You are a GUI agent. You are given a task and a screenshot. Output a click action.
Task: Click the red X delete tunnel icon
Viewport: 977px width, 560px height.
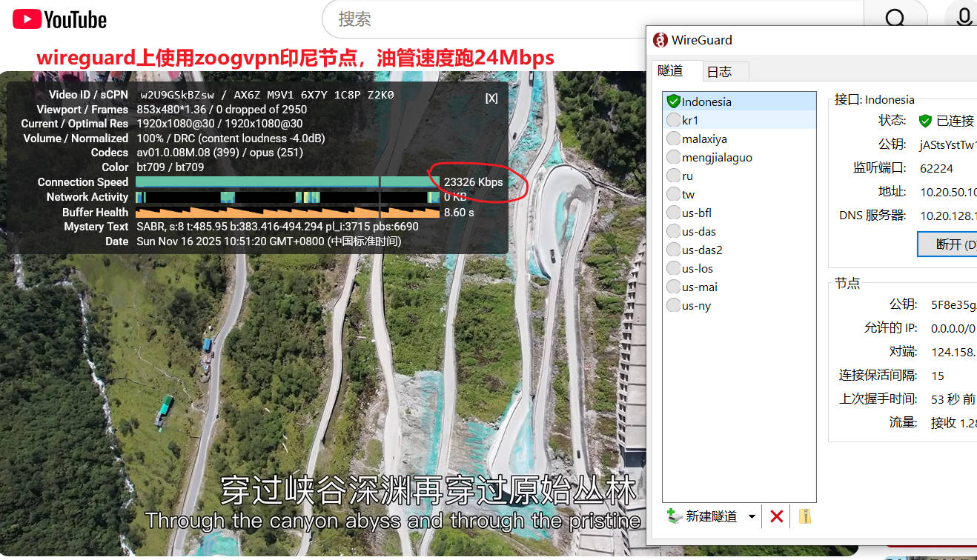(776, 516)
